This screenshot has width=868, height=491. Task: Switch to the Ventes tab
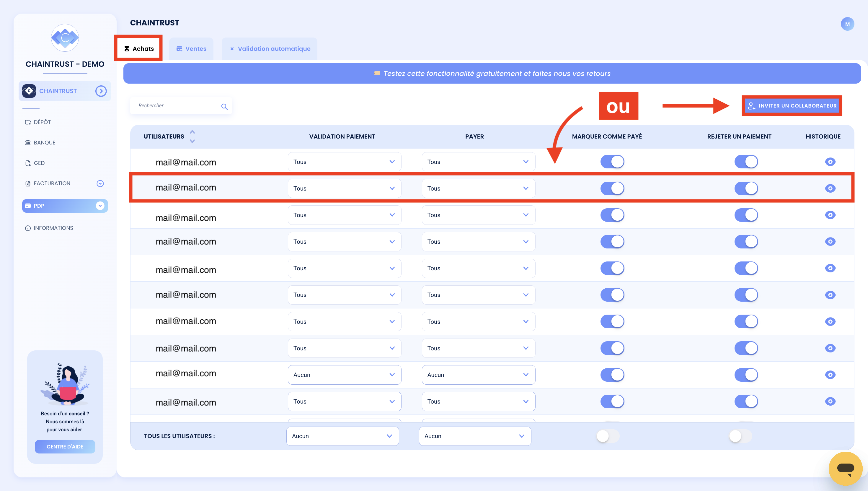(191, 48)
